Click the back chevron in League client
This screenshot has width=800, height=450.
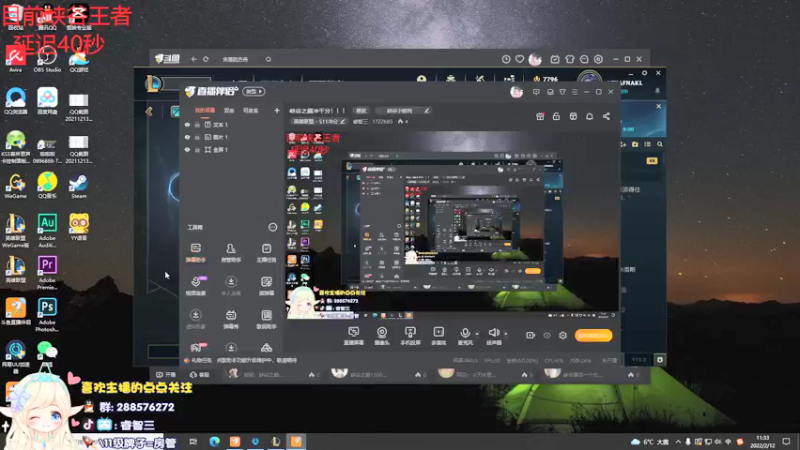tap(149, 111)
